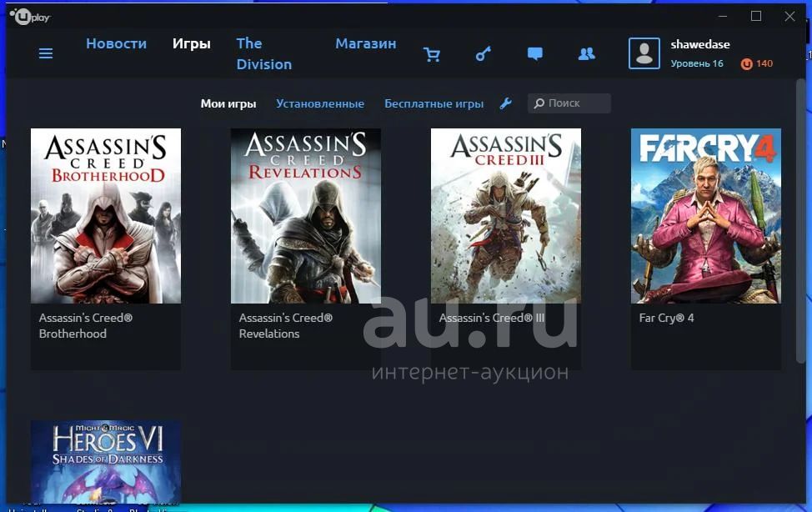The height and width of the screenshot is (512, 812).
Task: Click the 140 units balance
Action: click(764, 63)
